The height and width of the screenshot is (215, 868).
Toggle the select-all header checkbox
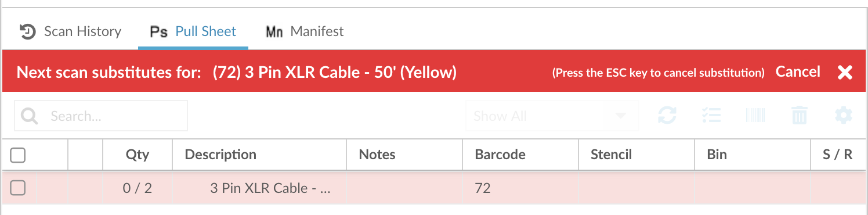tap(18, 155)
